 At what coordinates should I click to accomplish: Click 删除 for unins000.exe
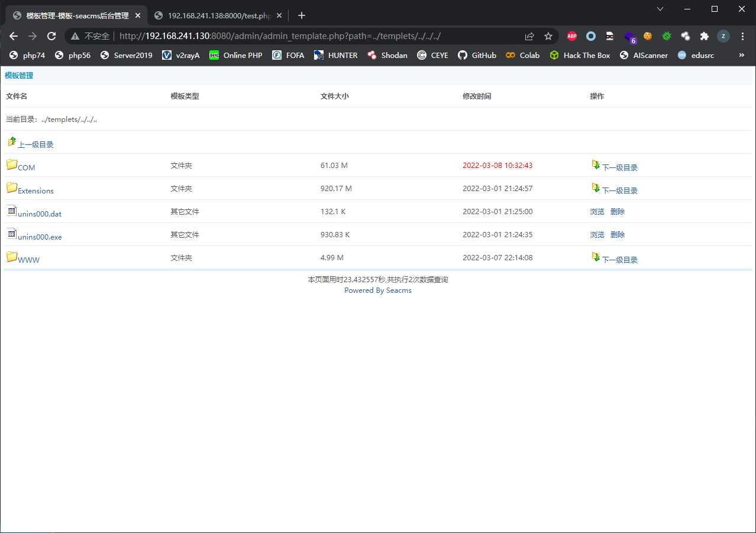pyautogui.click(x=618, y=234)
